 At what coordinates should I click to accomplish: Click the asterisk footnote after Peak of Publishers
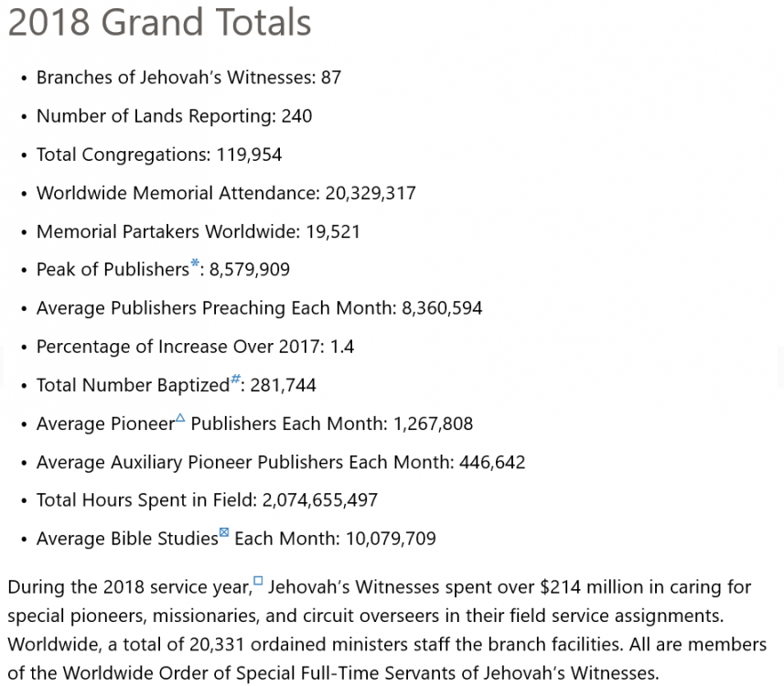coord(195,265)
